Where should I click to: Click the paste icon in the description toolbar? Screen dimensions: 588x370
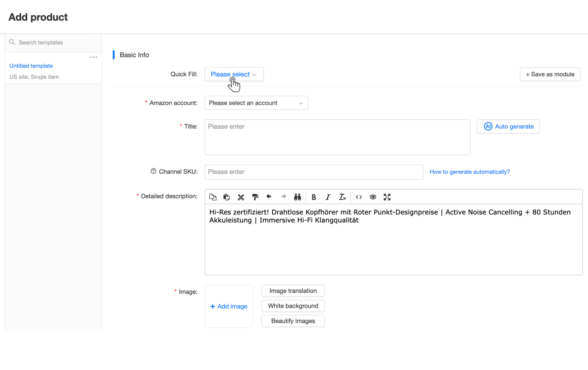[227, 197]
